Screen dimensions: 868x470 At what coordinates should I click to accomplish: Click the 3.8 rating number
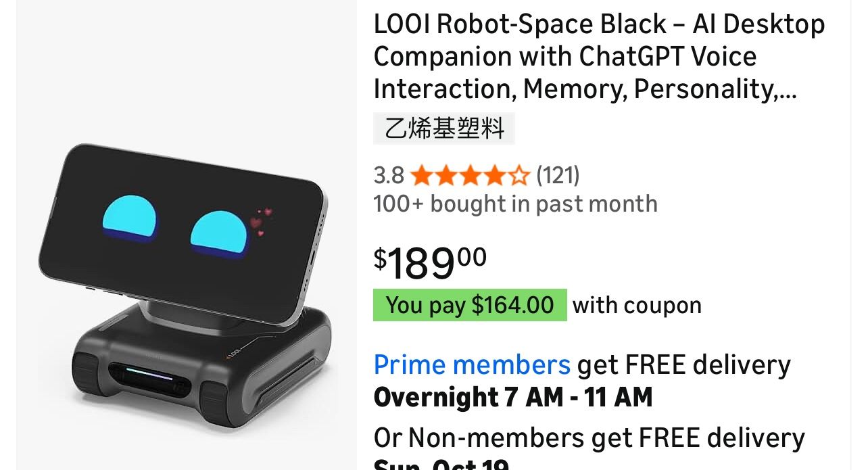[388, 176]
